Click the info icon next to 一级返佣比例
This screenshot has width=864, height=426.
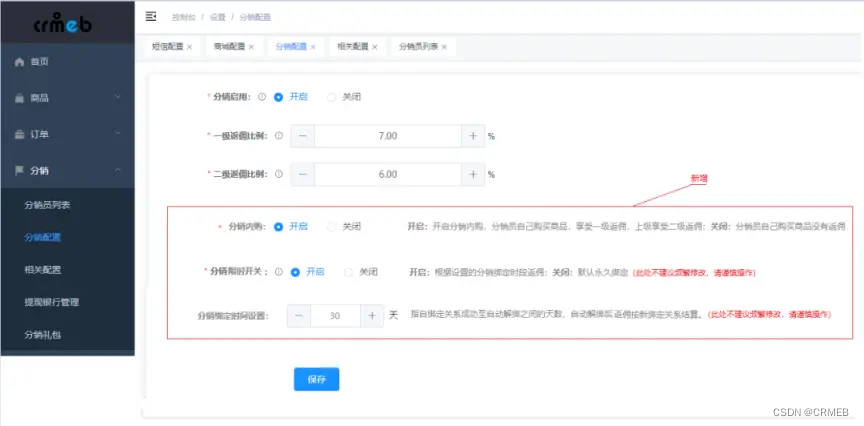pyautogui.click(x=279, y=135)
